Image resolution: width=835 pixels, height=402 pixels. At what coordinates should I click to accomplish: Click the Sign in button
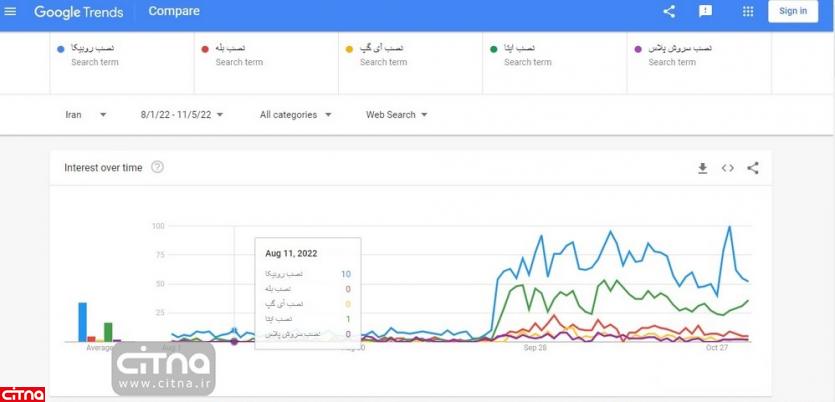pos(793,12)
